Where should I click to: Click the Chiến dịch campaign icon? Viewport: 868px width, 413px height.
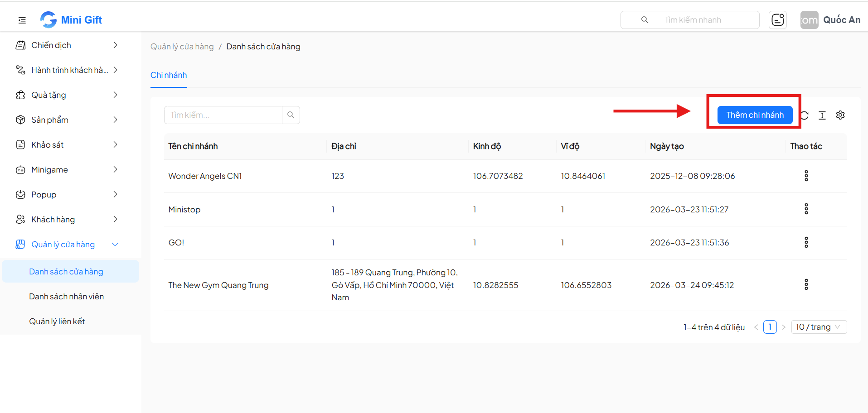20,45
